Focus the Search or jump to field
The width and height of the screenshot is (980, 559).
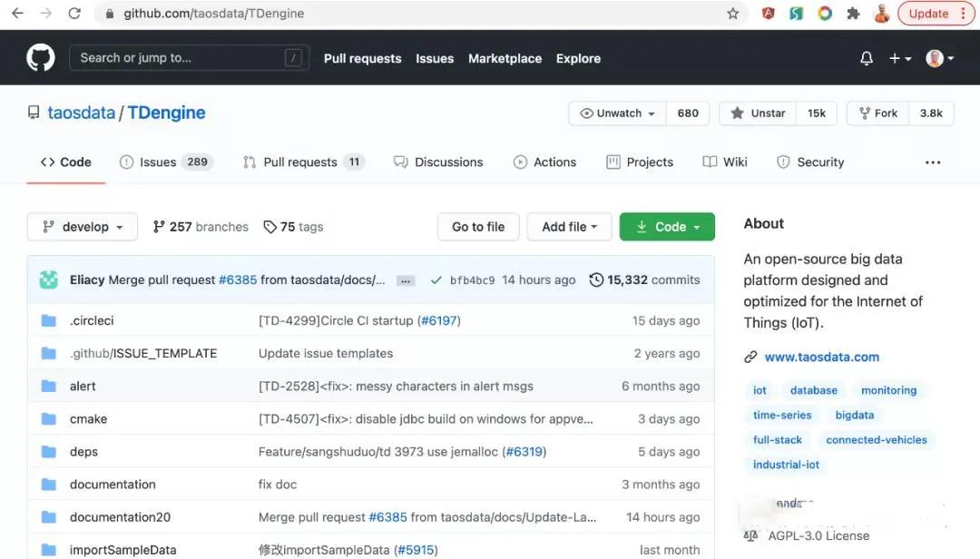point(190,58)
